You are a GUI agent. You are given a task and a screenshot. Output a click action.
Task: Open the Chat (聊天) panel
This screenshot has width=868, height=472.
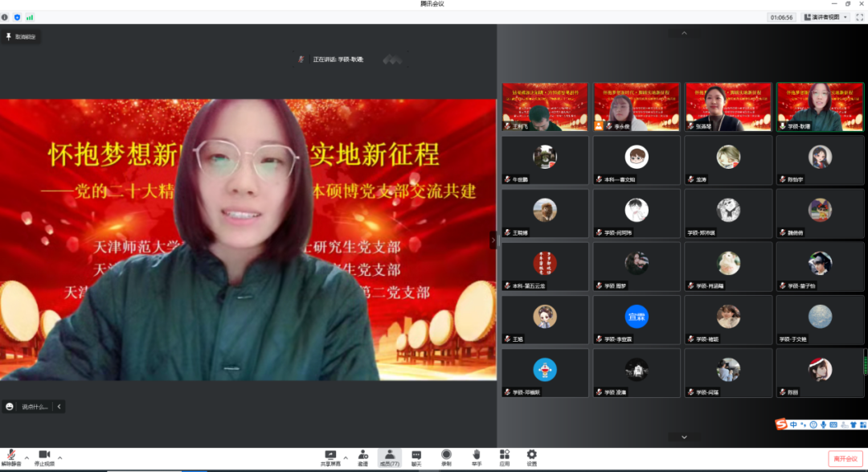[x=416, y=456]
